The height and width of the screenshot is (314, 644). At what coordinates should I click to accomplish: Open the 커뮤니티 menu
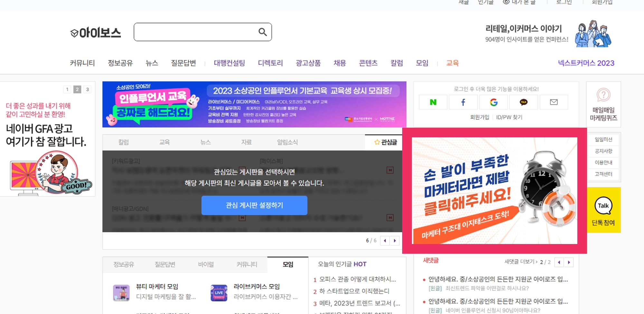pos(82,63)
